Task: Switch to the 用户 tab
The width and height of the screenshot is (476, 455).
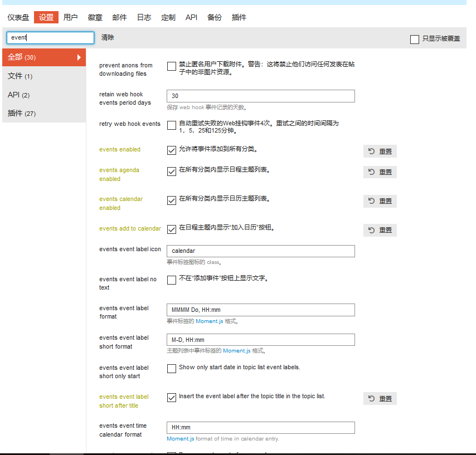Action: pos(70,17)
